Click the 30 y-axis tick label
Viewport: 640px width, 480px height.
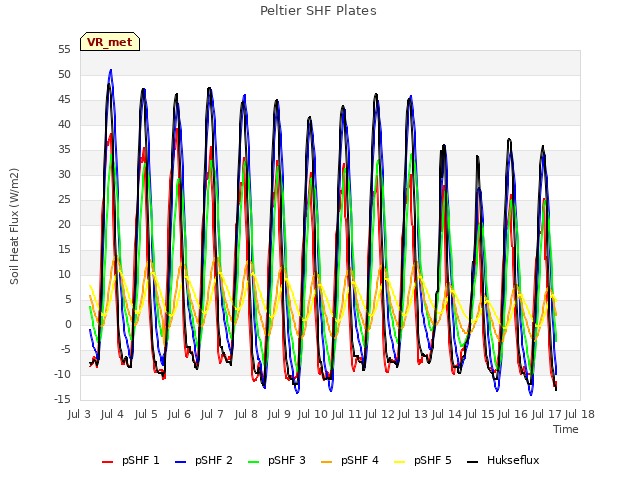coord(64,175)
